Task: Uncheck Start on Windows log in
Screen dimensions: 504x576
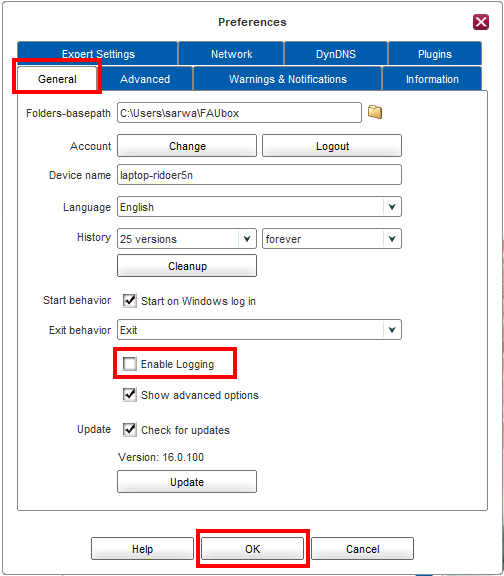Action: click(130, 300)
